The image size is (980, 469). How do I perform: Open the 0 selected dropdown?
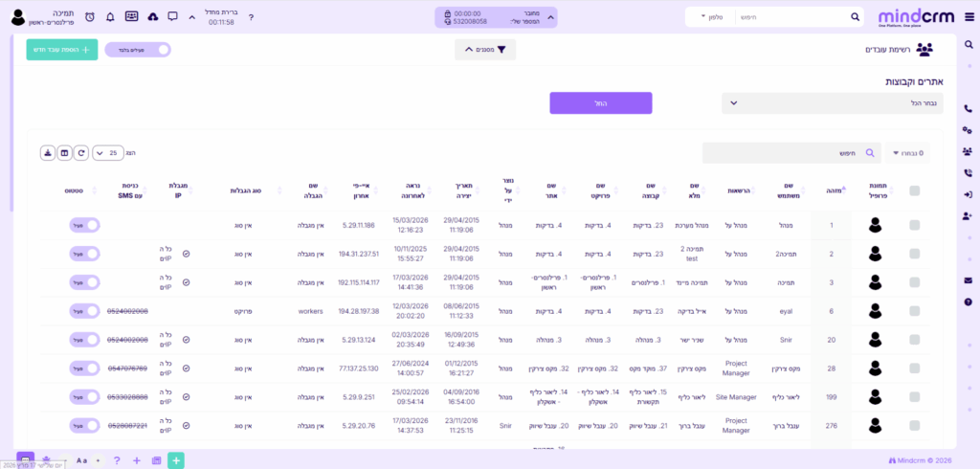[907, 153]
